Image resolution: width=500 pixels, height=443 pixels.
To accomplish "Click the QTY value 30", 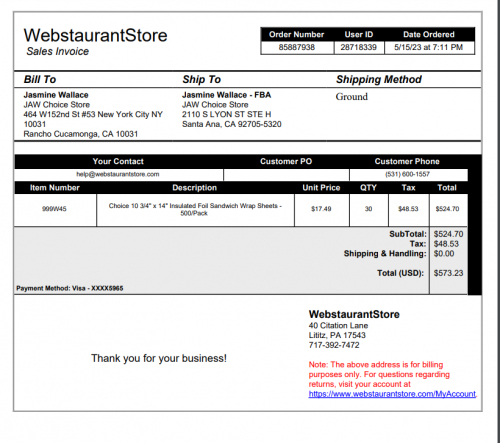I will pos(368,209).
